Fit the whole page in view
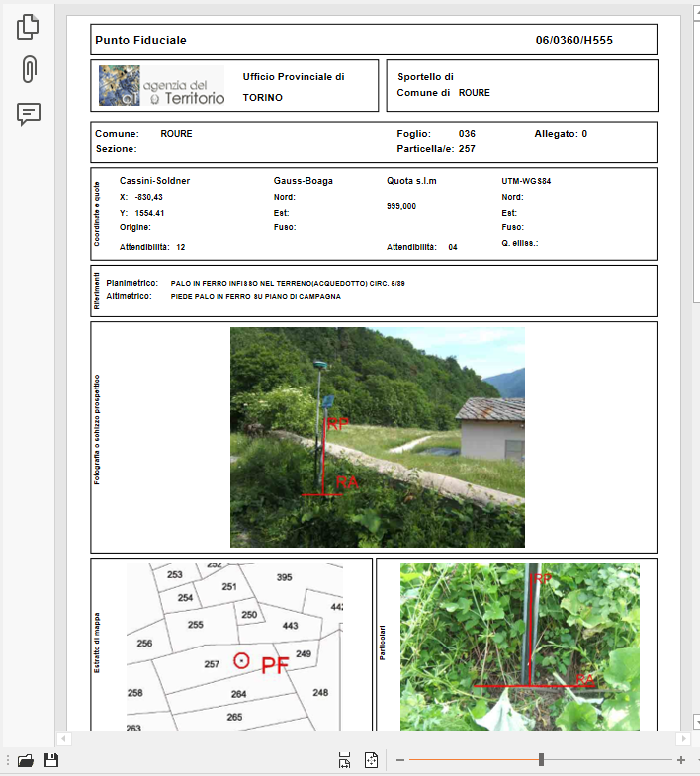Viewport: 700px width, 776px height. [x=371, y=760]
